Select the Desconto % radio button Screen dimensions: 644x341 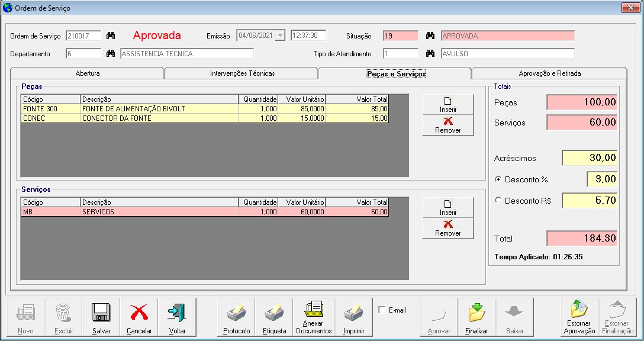pos(498,179)
